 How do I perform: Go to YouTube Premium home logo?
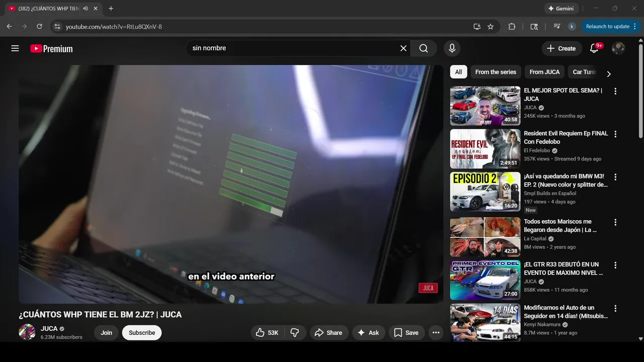point(51,49)
